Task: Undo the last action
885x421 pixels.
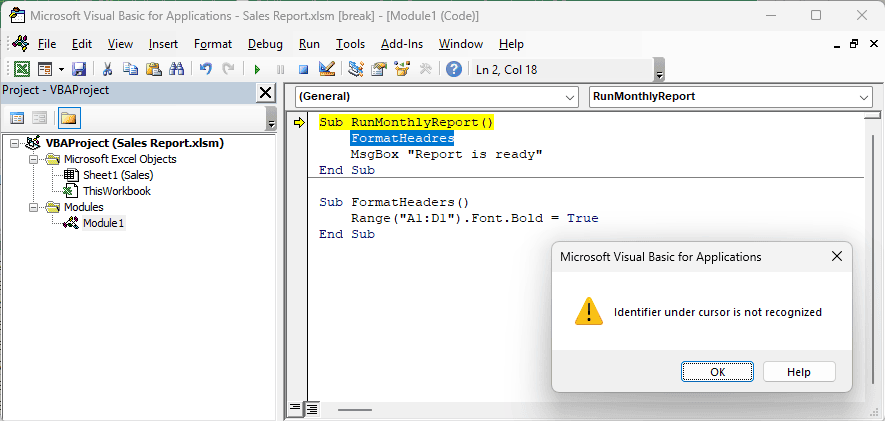Action: click(205, 69)
